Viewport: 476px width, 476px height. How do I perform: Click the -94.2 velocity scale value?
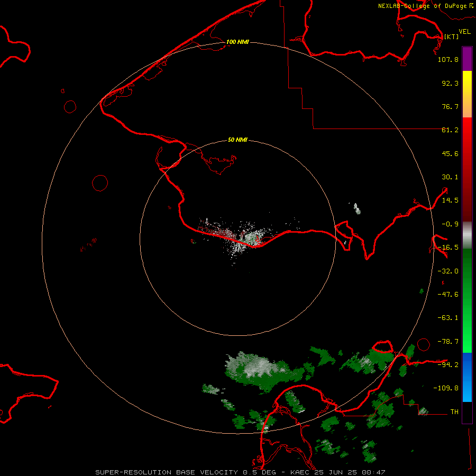click(x=448, y=364)
